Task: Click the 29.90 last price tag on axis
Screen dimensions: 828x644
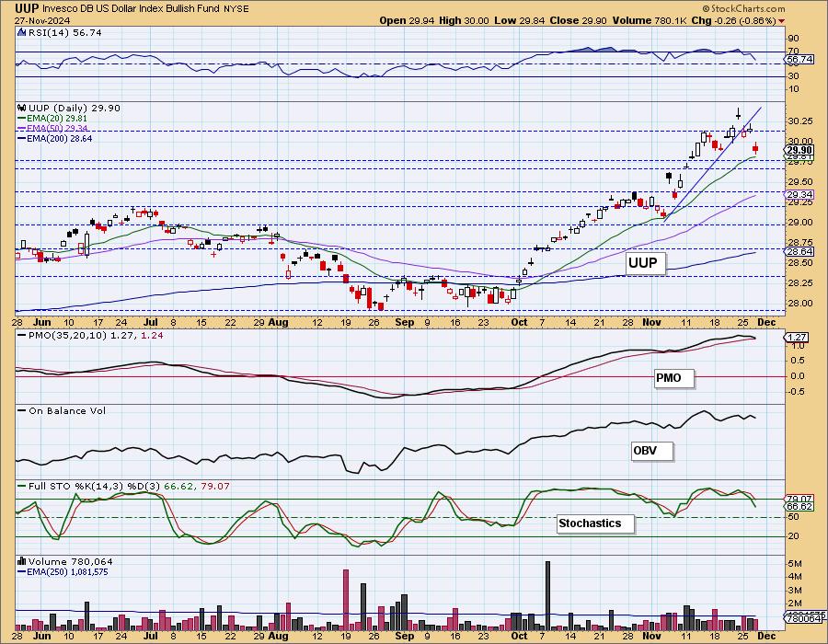Action: pyautogui.click(x=799, y=151)
